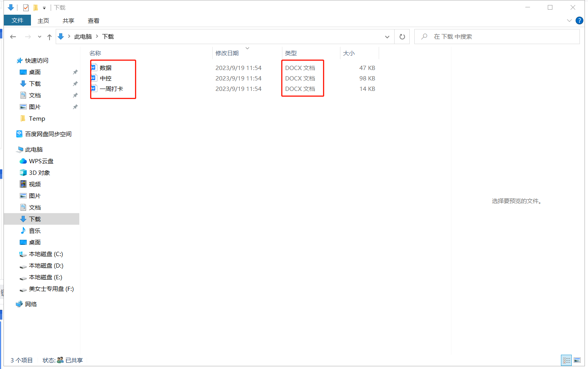Click the Word icon beside 数据 file
Image resolution: width=588 pixels, height=369 pixels.
pos(93,67)
